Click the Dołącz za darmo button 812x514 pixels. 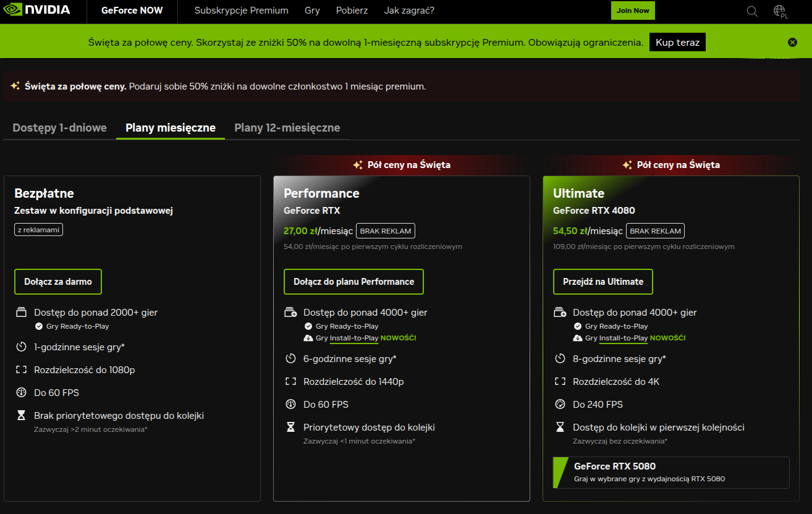coord(57,281)
